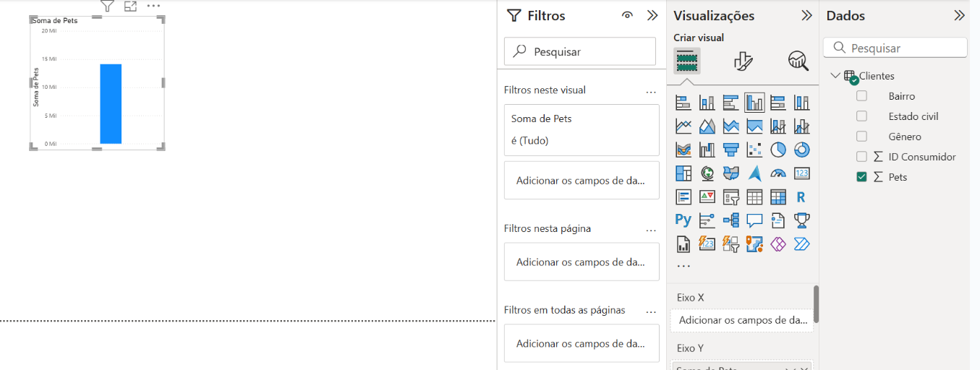Select the decomposition tree visual

click(x=730, y=220)
